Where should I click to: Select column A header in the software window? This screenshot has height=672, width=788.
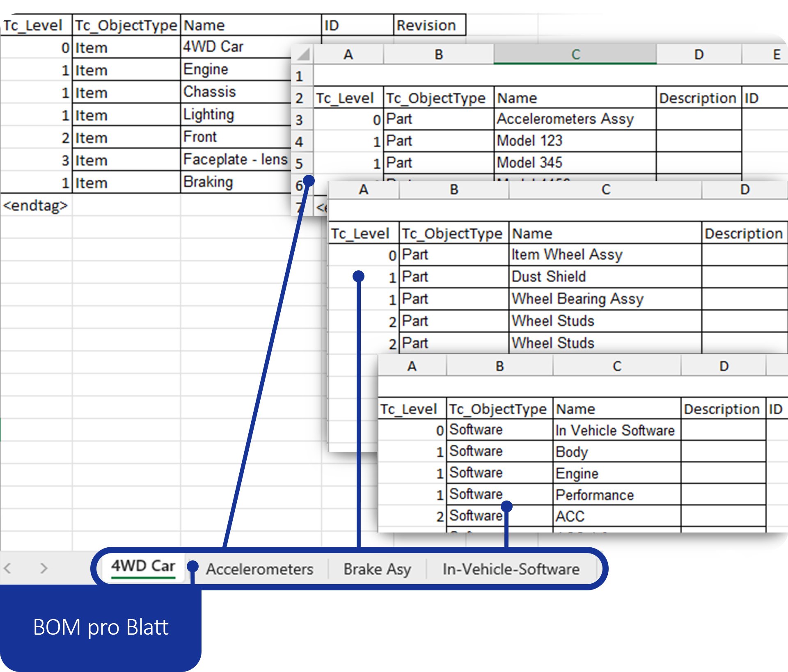pos(412,366)
